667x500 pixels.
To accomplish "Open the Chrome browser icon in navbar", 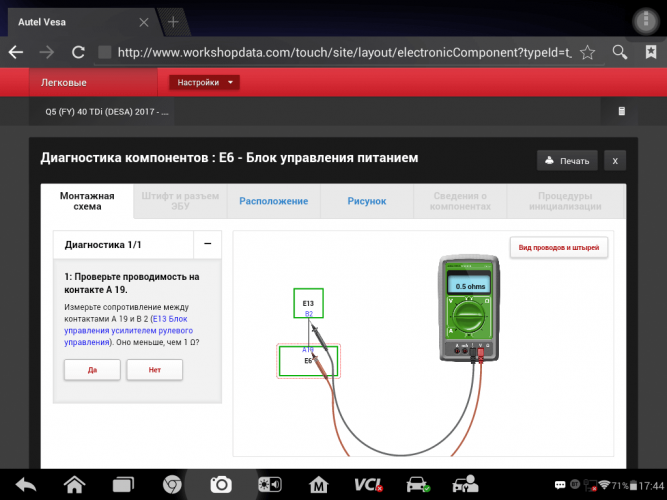I will [172, 485].
